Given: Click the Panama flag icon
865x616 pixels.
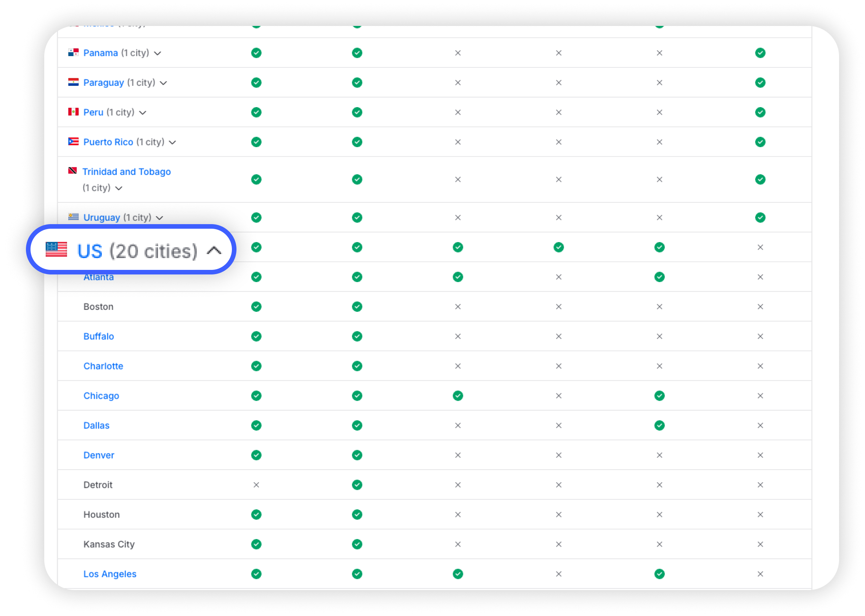Looking at the screenshot, I should click(x=73, y=53).
